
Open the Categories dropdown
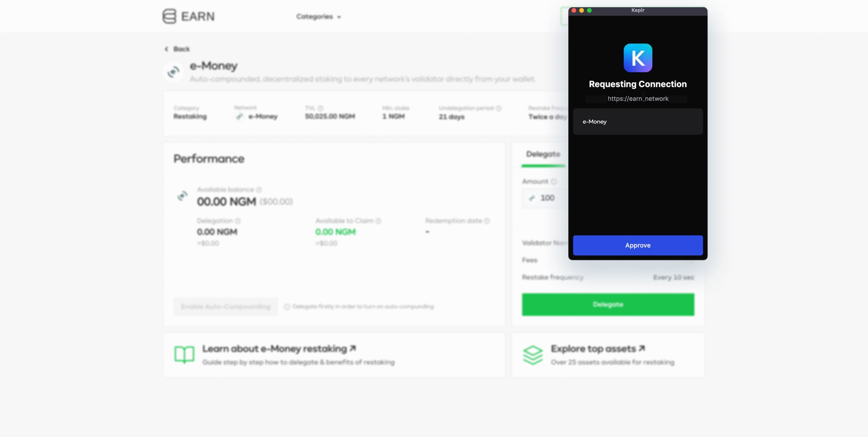pyautogui.click(x=319, y=17)
